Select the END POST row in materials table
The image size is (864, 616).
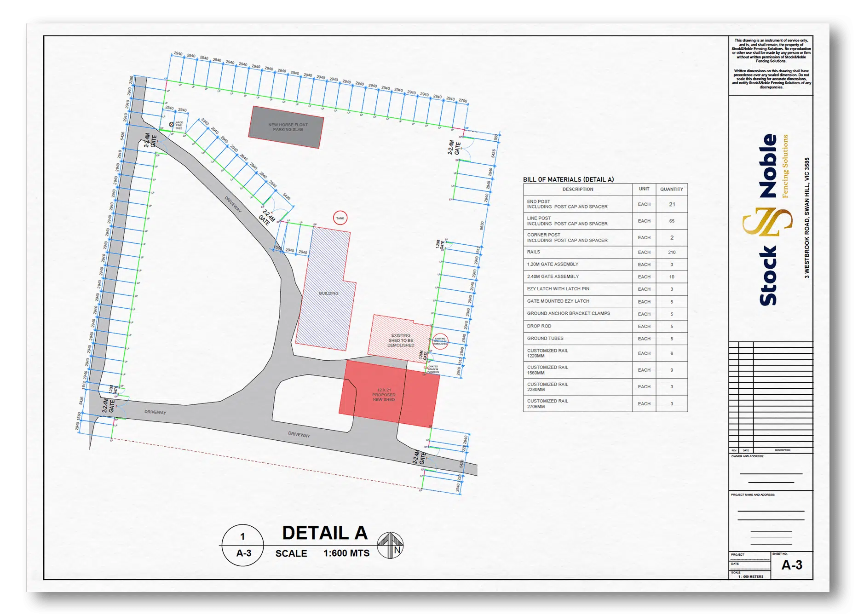click(578, 204)
